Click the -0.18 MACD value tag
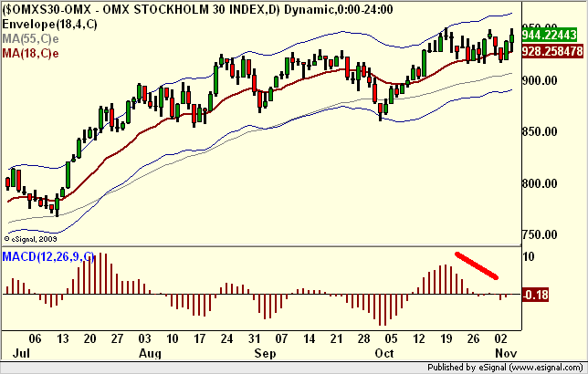 tap(535, 295)
